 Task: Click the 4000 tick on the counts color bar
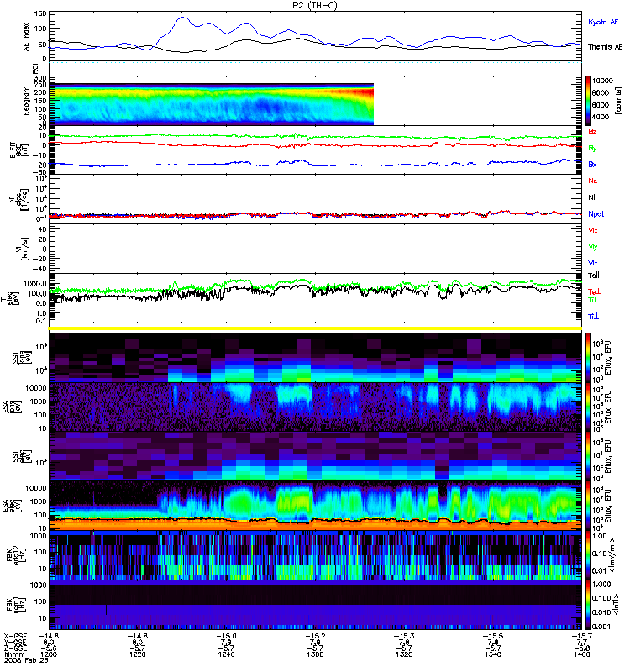[x=601, y=117]
